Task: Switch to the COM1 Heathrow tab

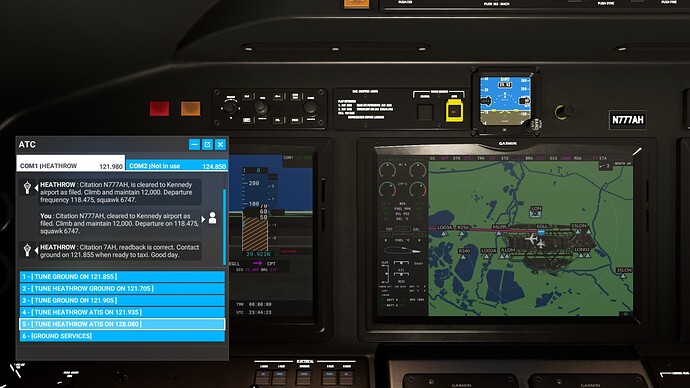Action: pos(71,163)
